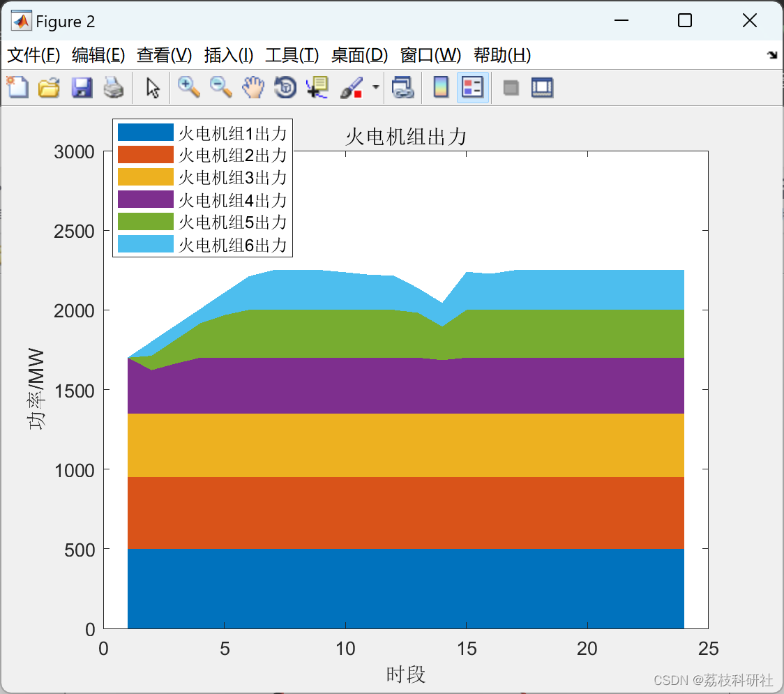Save figure using the floppy disk icon

82,87
